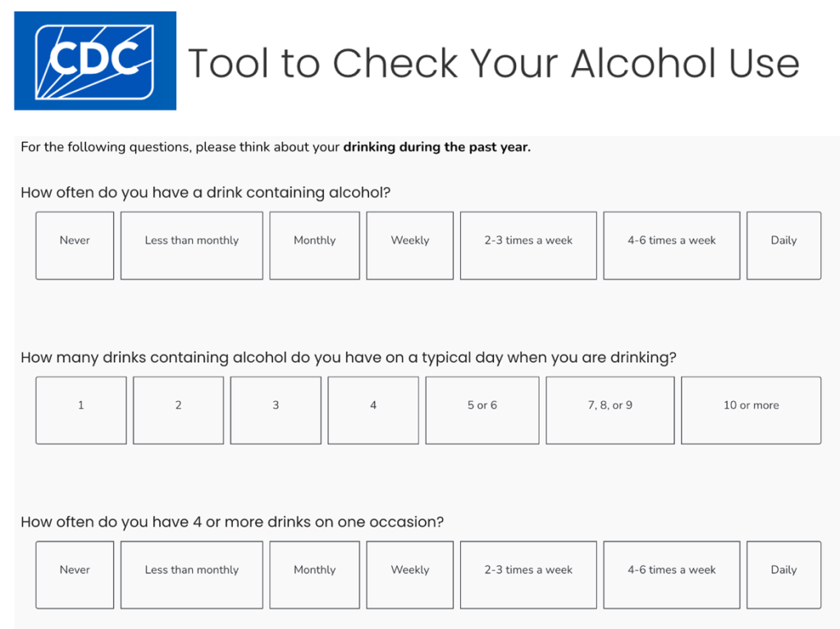Choose '4-6 times a week' for first question
Image resolution: width=840 pixels, height=629 pixels.
coord(671,245)
